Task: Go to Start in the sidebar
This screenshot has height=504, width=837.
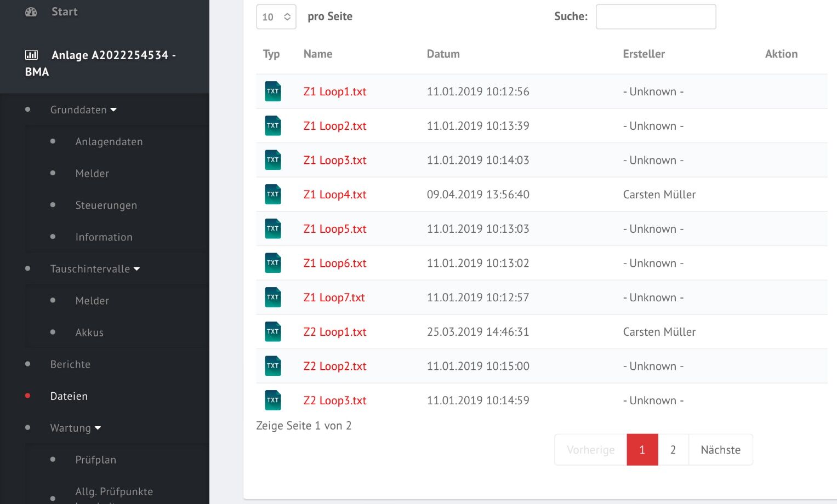Action: click(64, 12)
